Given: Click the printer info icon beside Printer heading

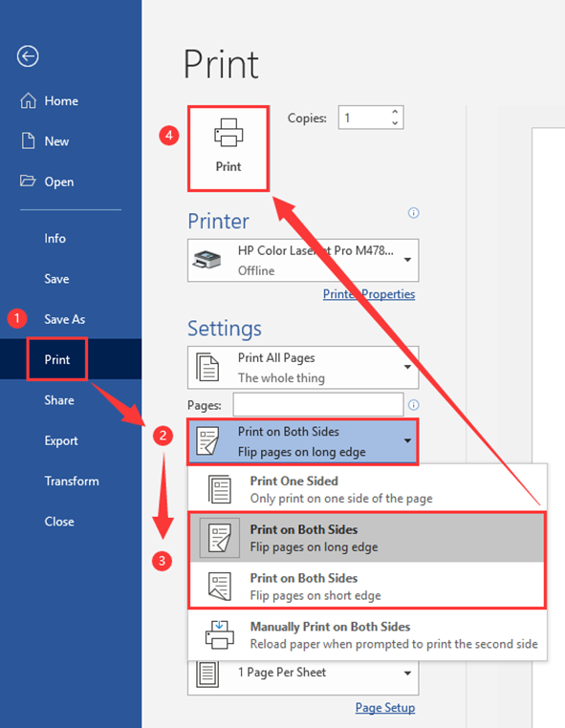Looking at the screenshot, I should coord(414,213).
